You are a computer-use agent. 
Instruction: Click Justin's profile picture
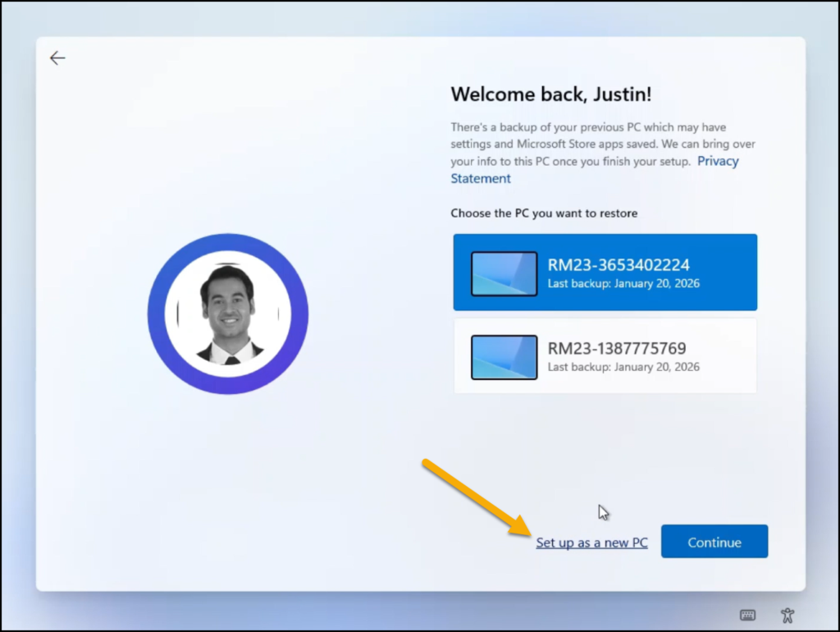click(x=228, y=314)
